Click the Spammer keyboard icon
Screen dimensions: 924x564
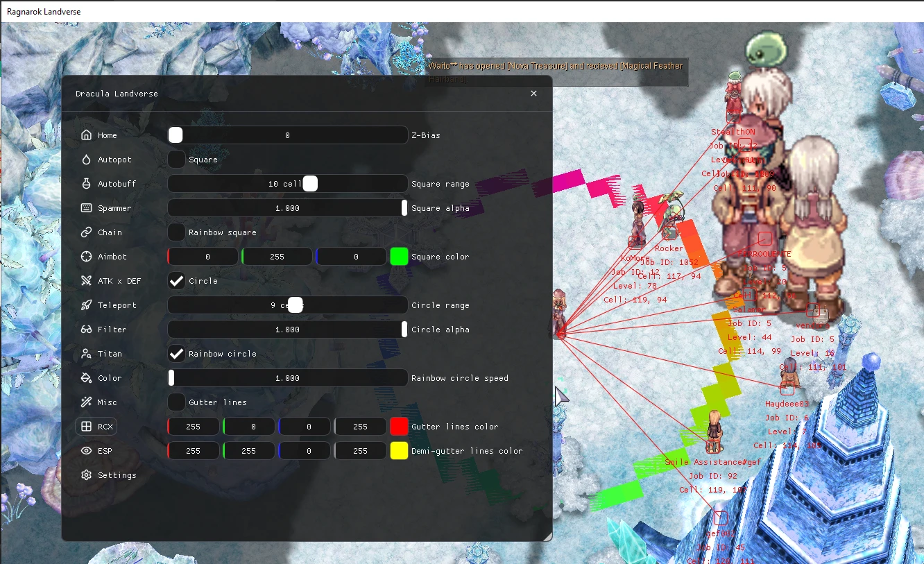pyautogui.click(x=86, y=208)
